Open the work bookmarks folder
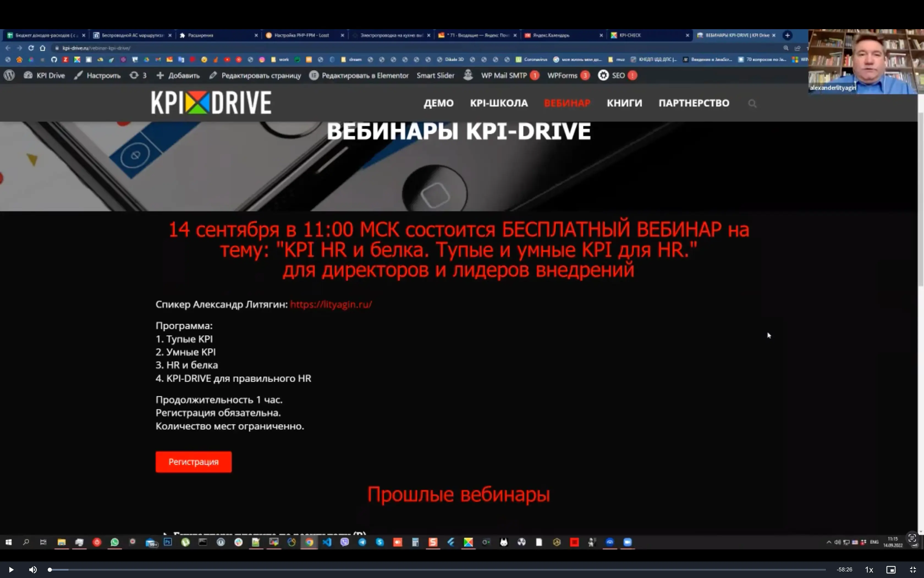The width and height of the screenshot is (924, 578). pyautogui.click(x=280, y=59)
